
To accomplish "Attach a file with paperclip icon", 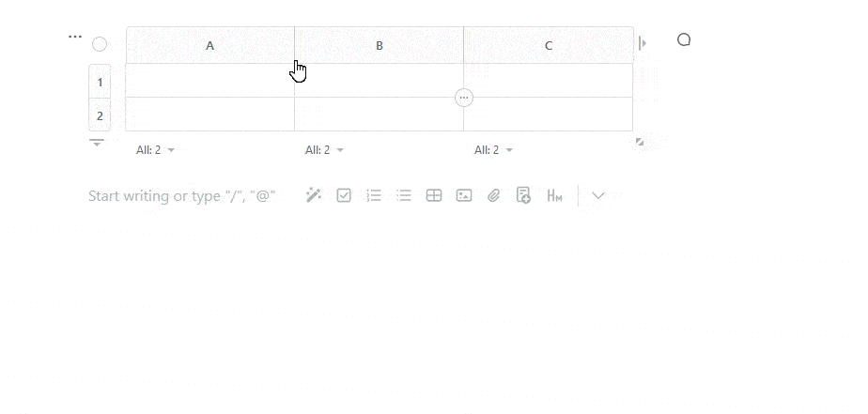I will (x=494, y=195).
